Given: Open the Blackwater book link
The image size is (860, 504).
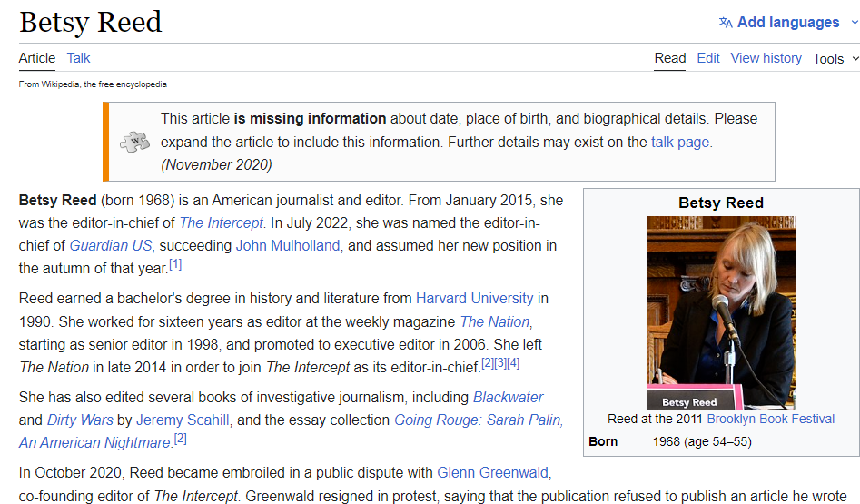Looking at the screenshot, I should [509, 397].
